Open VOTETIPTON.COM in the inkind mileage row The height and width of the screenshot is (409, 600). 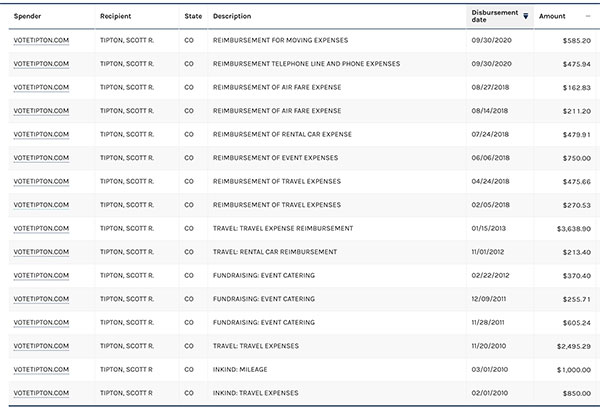[x=41, y=369]
